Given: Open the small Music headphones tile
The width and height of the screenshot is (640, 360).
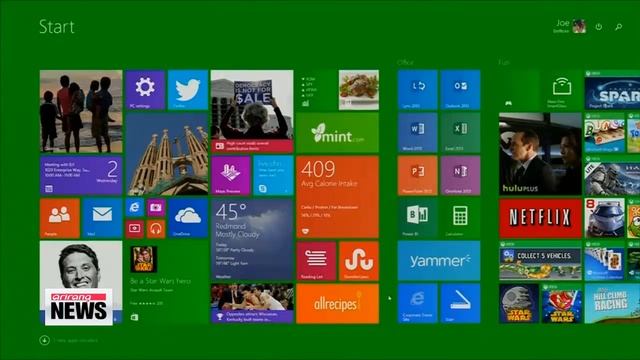Looking at the screenshot, I should click(x=156, y=229).
